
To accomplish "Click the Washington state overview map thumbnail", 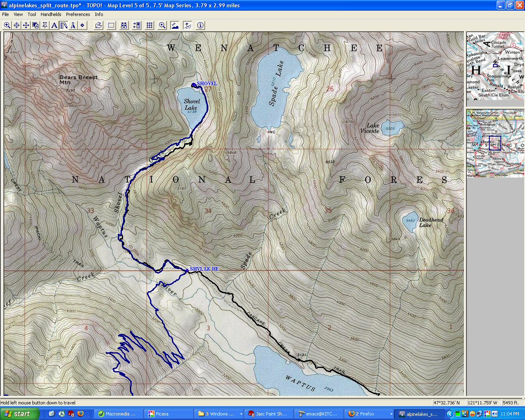I will coord(495,143).
